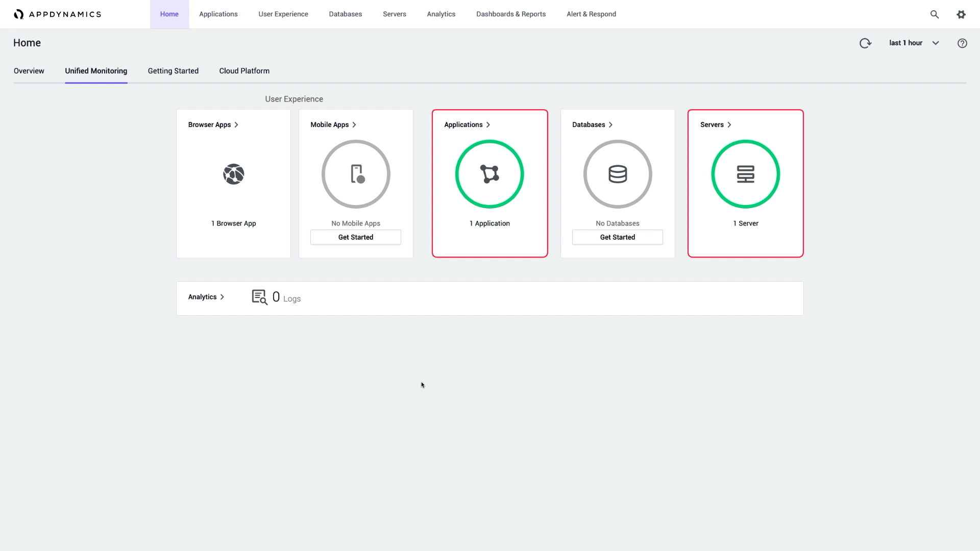The height and width of the screenshot is (551, 980).
Task: Click the Mobile Apps phone icon
Action: pos(357,174)
